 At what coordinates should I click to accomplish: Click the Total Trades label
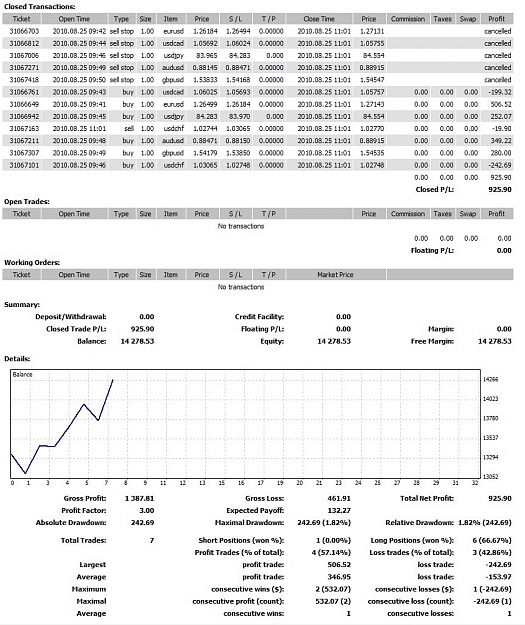(x=83, y=540)
